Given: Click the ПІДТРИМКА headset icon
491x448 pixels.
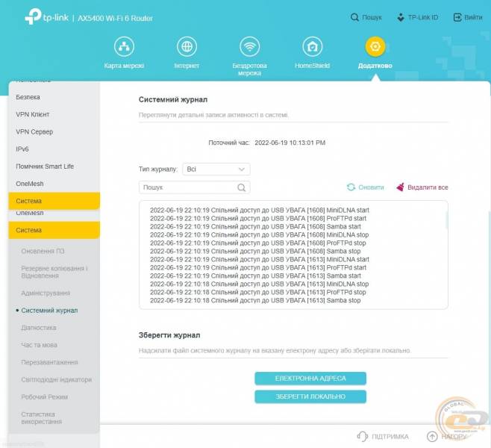Looking at the screenshot, I should coord(363,436).
